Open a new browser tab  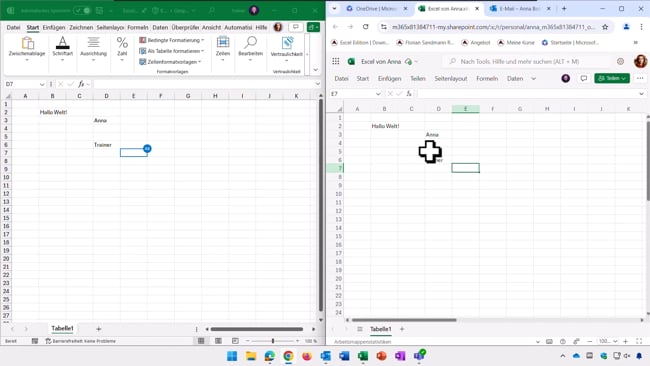coord(564,9)
